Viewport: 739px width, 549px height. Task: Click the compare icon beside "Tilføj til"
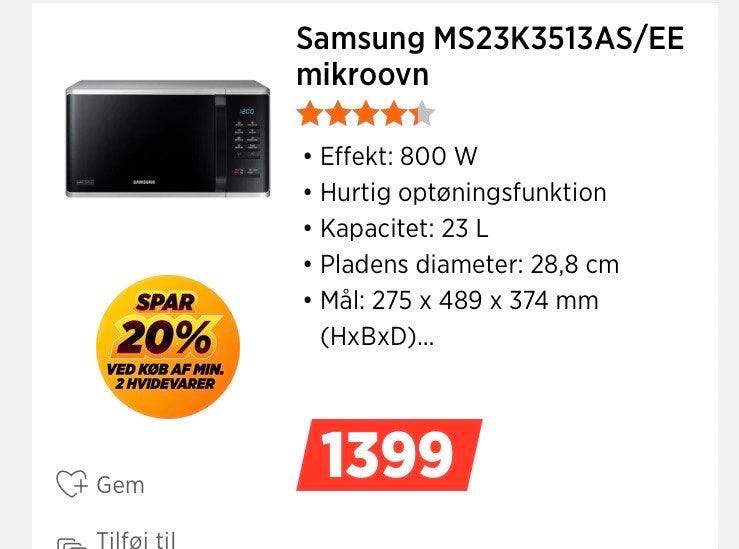pos(72,543)
